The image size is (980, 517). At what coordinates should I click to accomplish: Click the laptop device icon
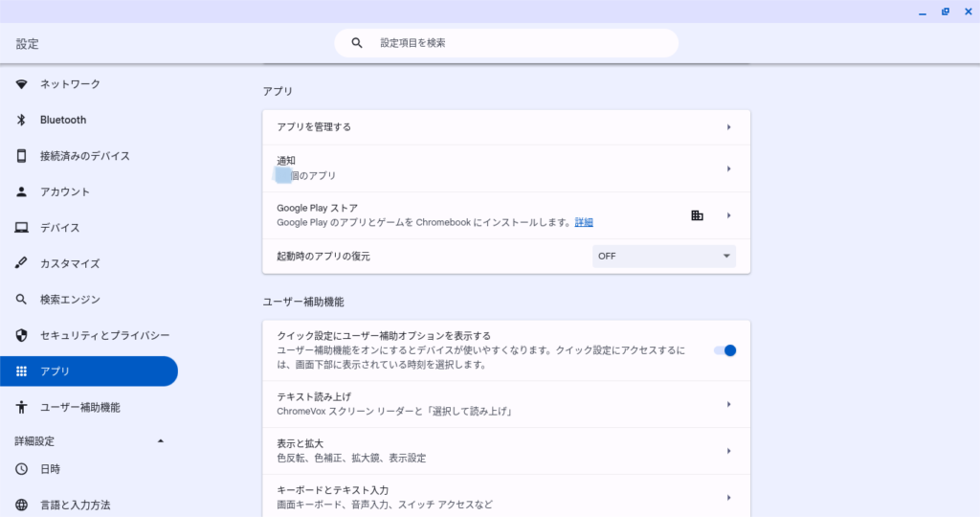tap(22, 228)
